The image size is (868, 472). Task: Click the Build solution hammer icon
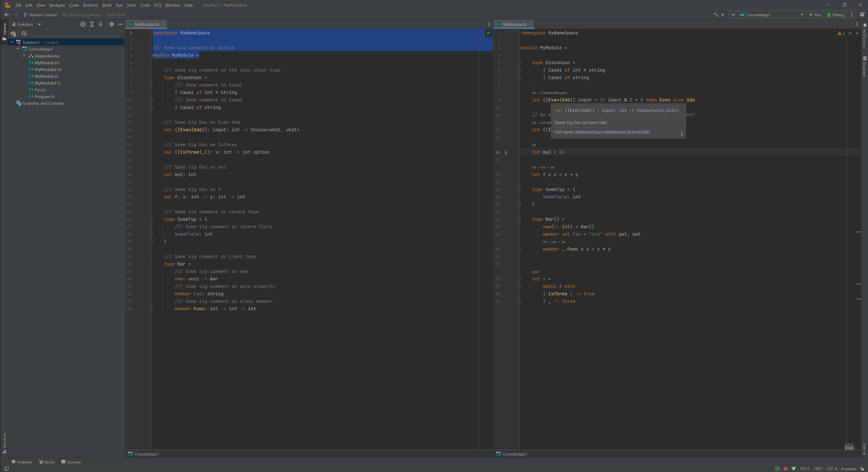[716, 14]
